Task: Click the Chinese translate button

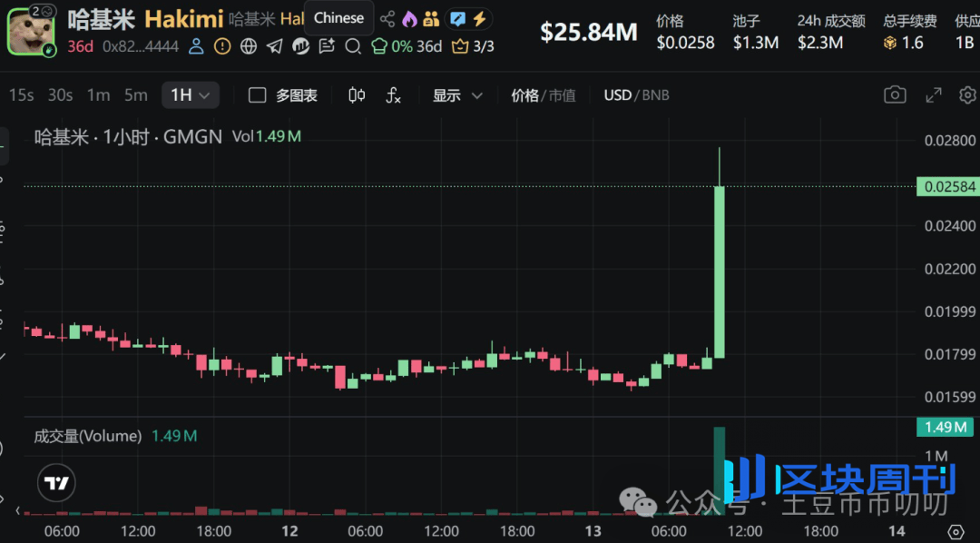Action: (x=338, y=17)
